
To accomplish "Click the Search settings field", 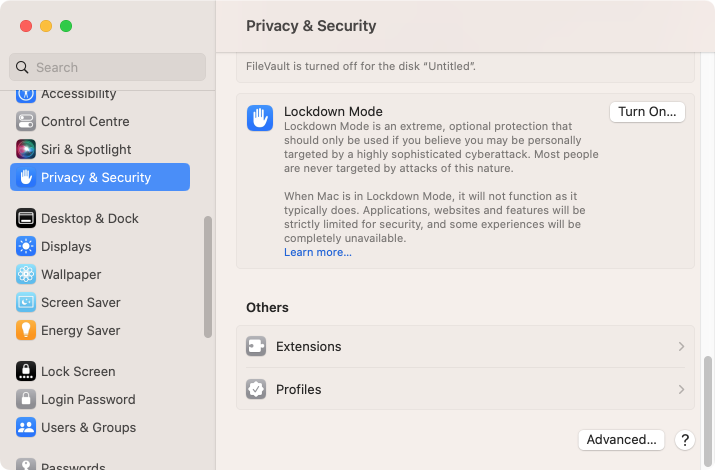I will tap(108, 67).
